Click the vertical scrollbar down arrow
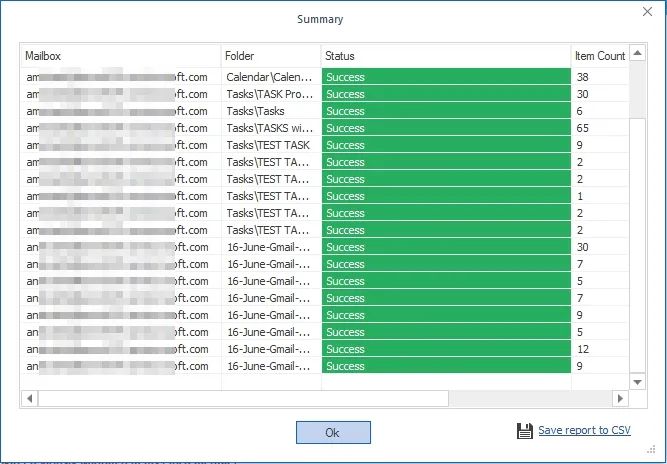The height and width of the screenshot is (464, 667). [637, 382]
